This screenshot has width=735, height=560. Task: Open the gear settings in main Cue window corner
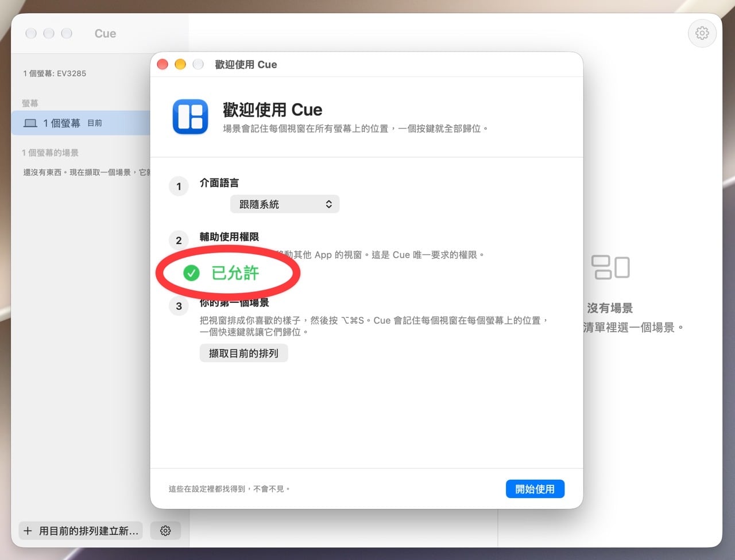click(702, 33)
